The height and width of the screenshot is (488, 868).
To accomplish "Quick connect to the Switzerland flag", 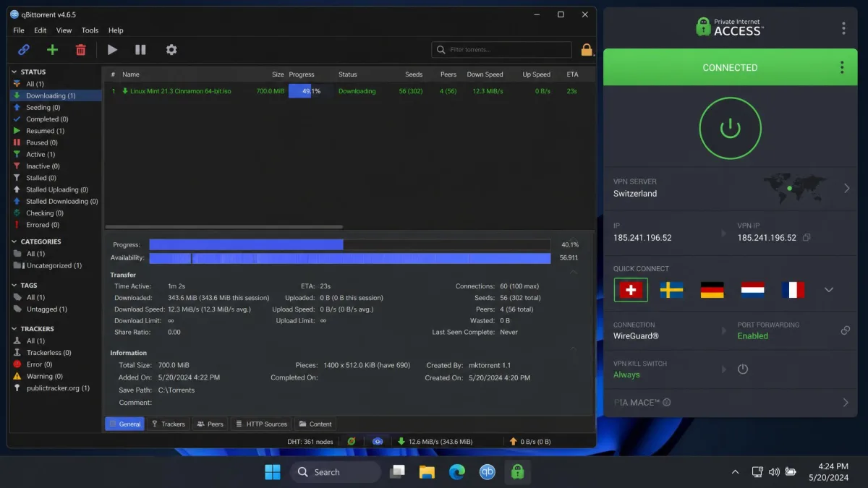I will (631, 290).
